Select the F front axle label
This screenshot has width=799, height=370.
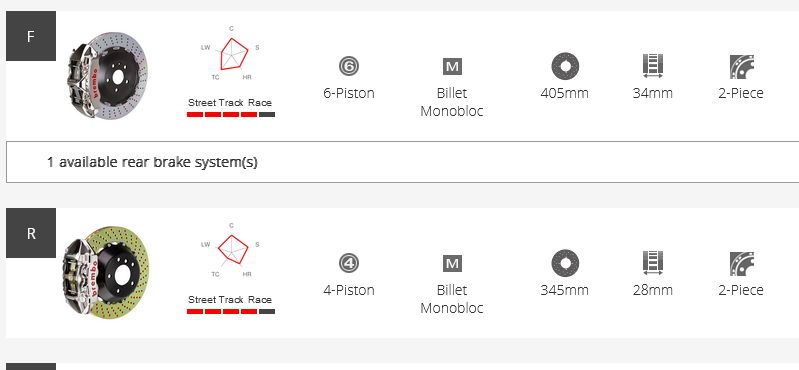pos(31,36)
